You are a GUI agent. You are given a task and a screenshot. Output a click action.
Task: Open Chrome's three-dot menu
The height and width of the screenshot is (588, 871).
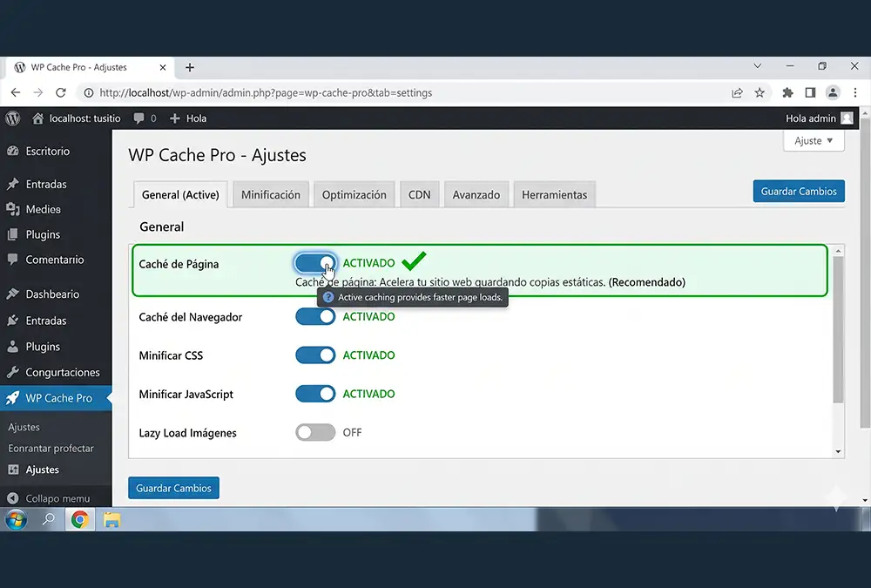click(x=855, y=93)
